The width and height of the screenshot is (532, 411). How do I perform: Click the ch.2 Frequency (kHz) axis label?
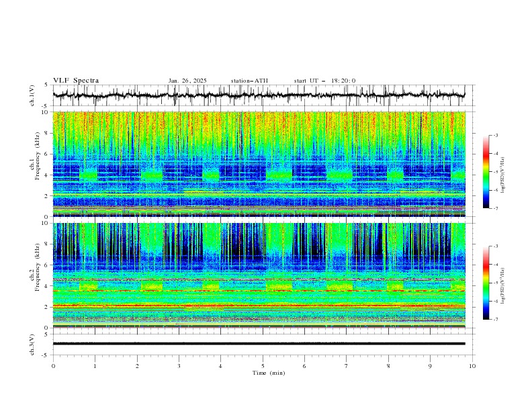[36, 267]
